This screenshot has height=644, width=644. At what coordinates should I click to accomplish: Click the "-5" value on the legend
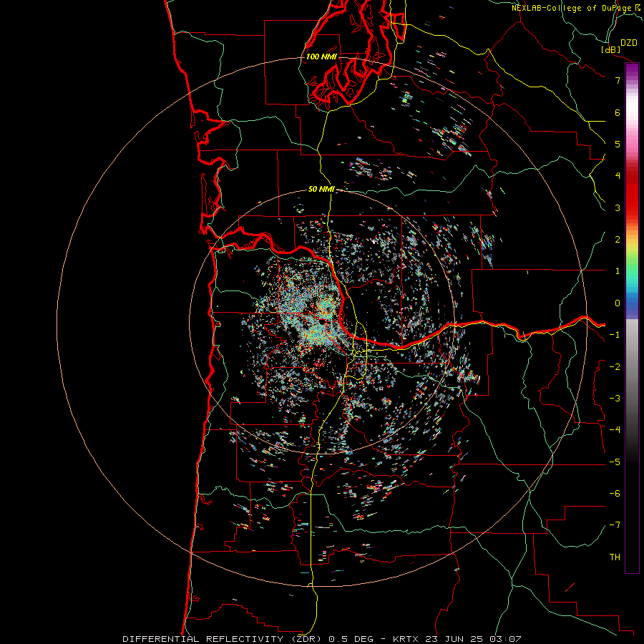[x=615, y=462]
